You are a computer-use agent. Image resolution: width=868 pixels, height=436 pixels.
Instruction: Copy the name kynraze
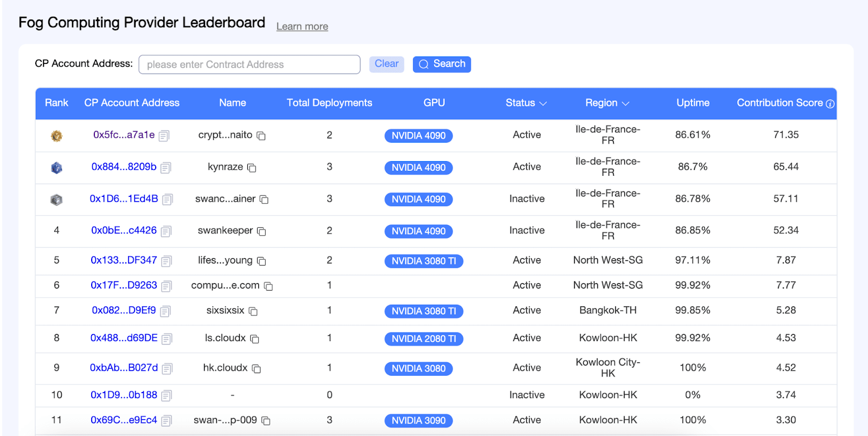(252, 168)
